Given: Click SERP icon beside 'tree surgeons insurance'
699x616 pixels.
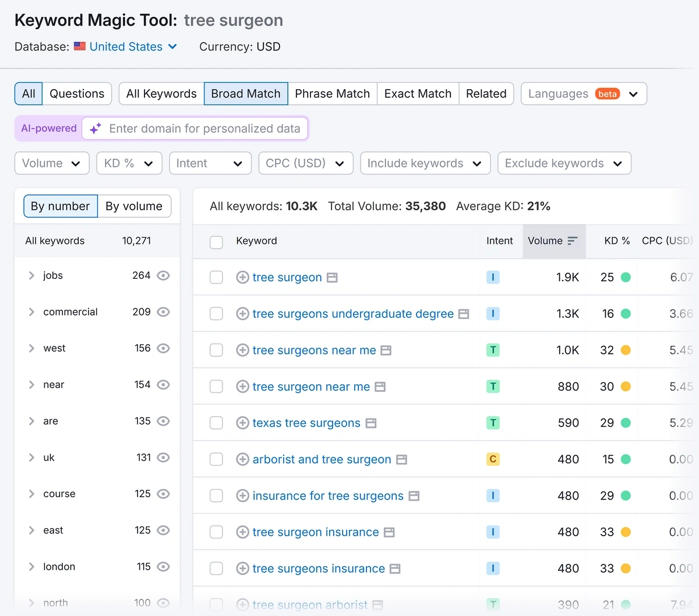Looking at the screenshot, I should tap(395, 569).
